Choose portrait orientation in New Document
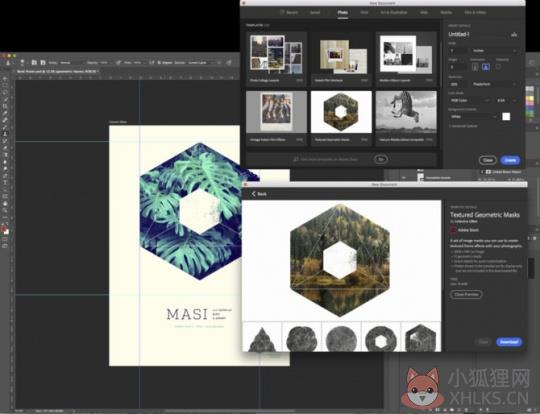This screenshot has height=414, width=540. pos(475,67)
